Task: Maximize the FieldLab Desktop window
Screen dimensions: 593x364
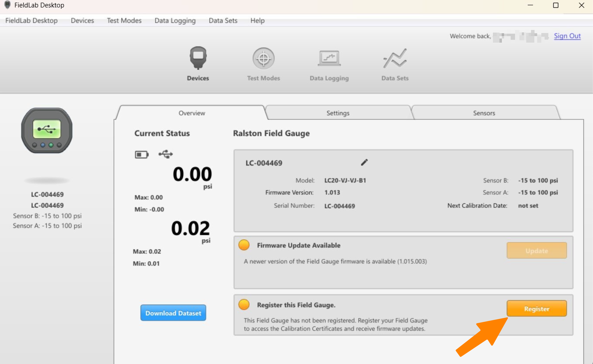Action: click(556, 5)
